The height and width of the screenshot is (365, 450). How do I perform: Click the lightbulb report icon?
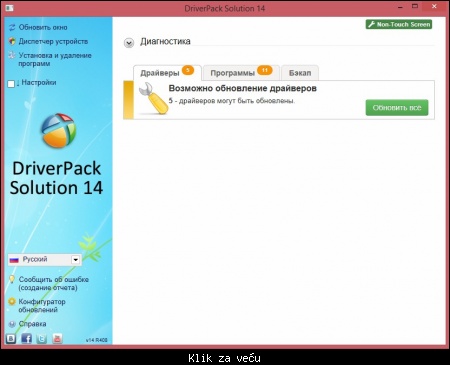point(12,279)
